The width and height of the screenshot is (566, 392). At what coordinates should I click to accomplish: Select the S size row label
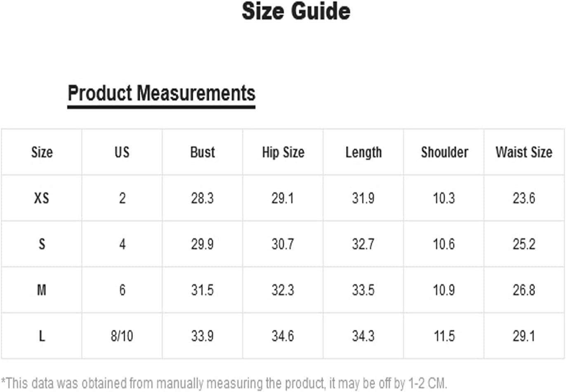click(x=42, y=244)
